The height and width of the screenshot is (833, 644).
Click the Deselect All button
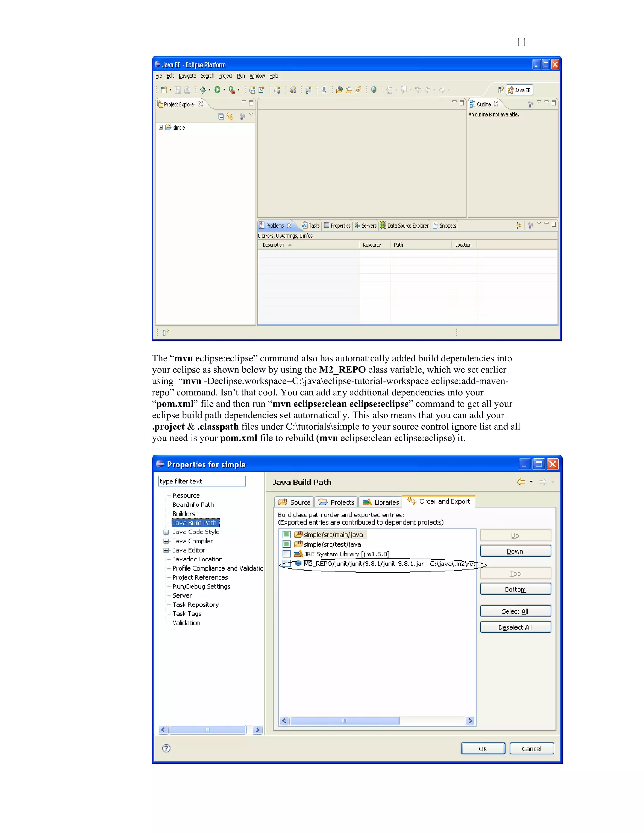515,627
